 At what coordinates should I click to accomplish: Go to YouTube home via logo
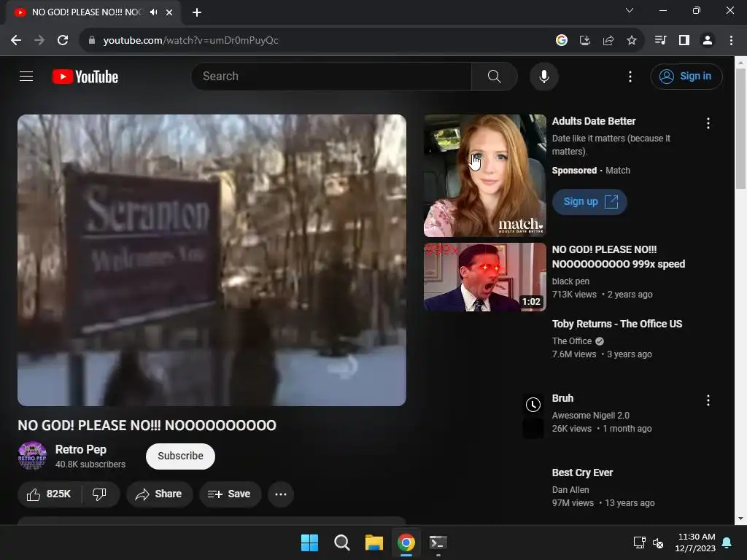85,77
